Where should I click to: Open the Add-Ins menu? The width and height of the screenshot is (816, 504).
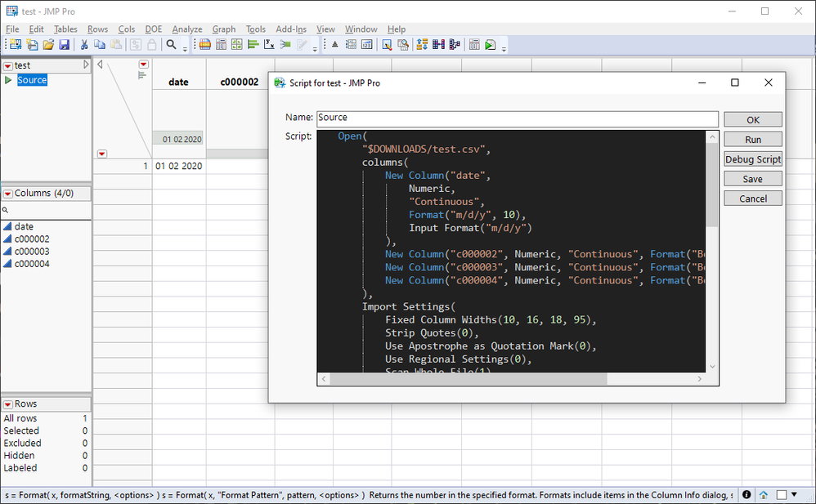point(291,29)
